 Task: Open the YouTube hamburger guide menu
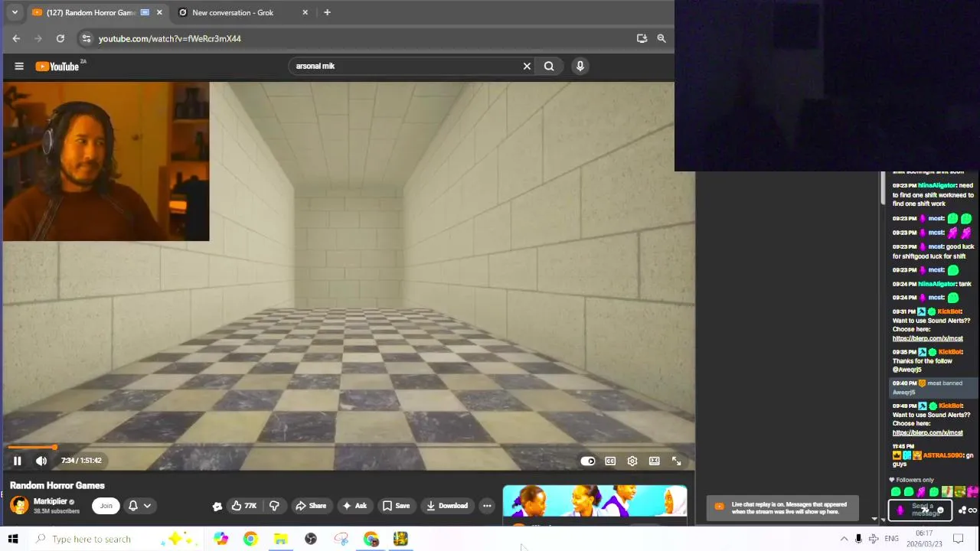pyautogui.click(x=19, y=66)
